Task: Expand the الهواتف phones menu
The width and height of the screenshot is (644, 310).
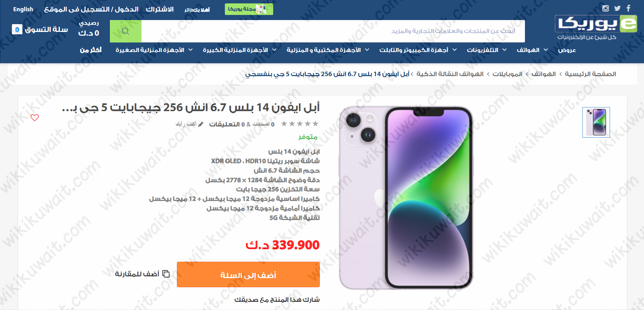Action: point(532,50)
